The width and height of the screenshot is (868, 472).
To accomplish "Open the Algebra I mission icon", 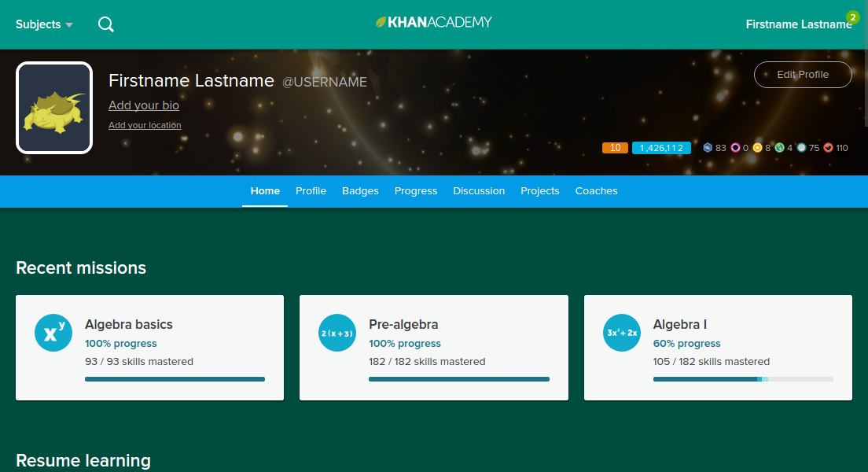I will (621, 332).
